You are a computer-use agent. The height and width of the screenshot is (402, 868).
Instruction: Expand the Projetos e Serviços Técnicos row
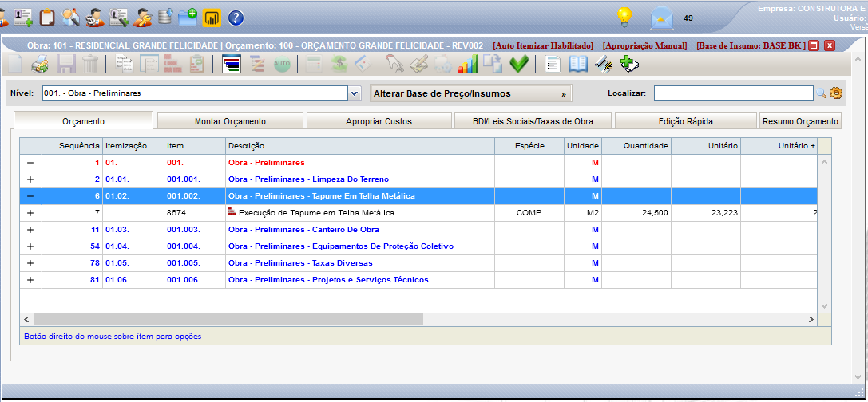[x=30, y=280]
